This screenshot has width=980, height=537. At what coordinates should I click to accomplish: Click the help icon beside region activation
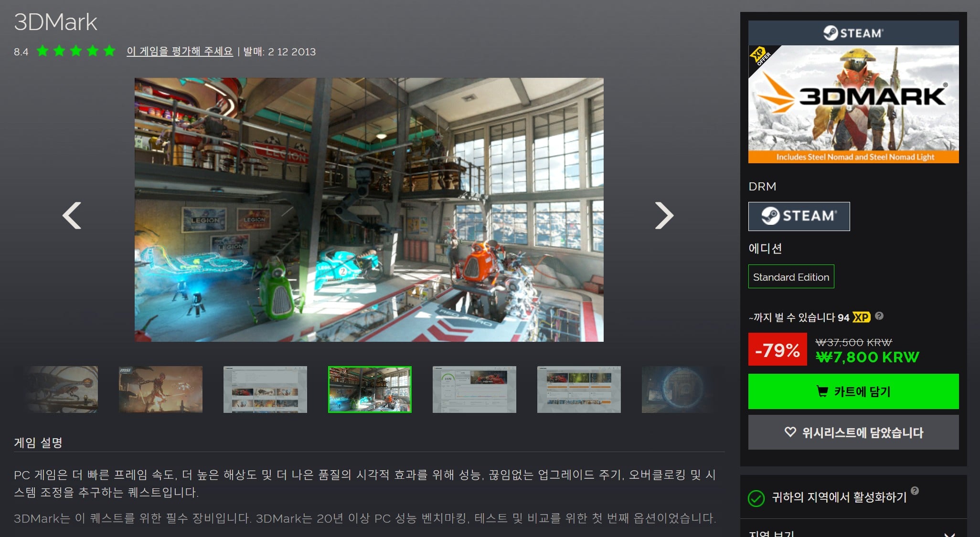tap(915, 491)
